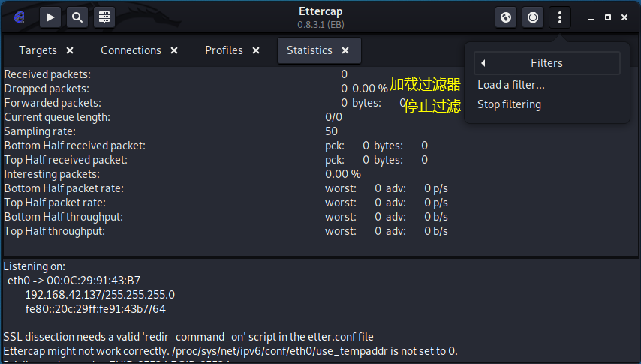Click the SSL dissection warning line
This screenshot has width=641, height=364.
(188, 337)
